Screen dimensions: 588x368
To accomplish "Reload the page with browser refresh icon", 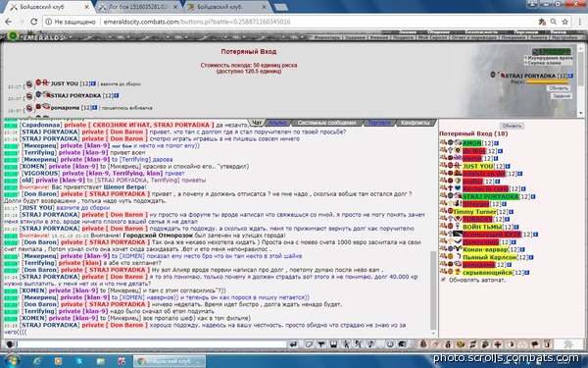I will tap(33, 22).
